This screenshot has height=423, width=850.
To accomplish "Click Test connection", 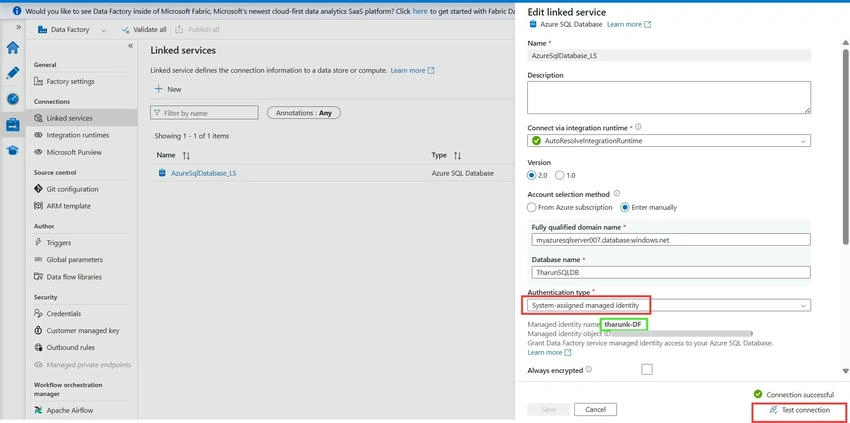I will point(799,411).
